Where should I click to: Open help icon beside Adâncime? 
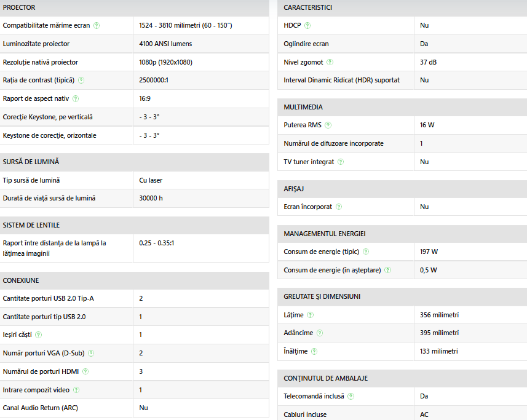(x=320, y=333)
